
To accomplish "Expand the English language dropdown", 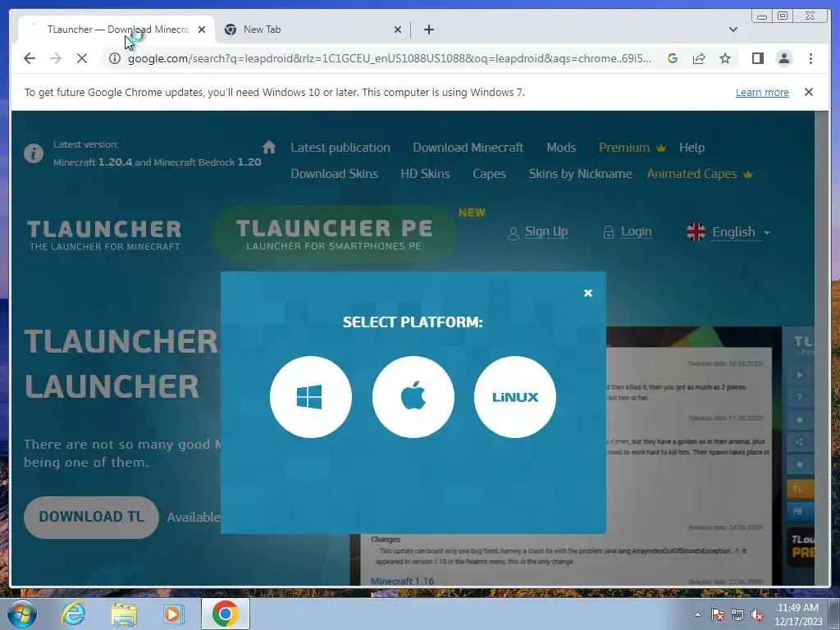I will pyautogui.click(x=728, y=232).
